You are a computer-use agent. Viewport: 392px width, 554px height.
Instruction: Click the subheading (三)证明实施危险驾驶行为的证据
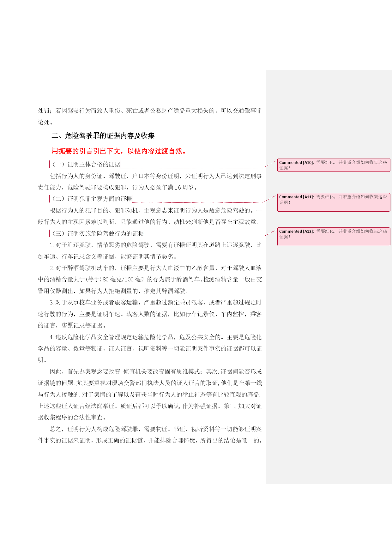point(97,233)
